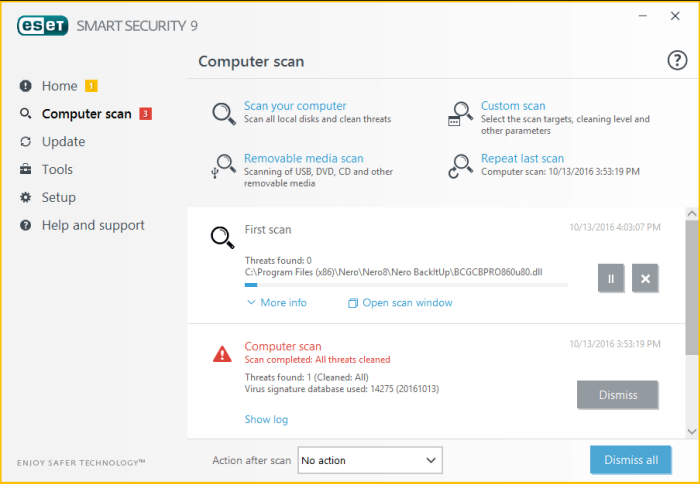Open the Tools section

coord(57,169)
